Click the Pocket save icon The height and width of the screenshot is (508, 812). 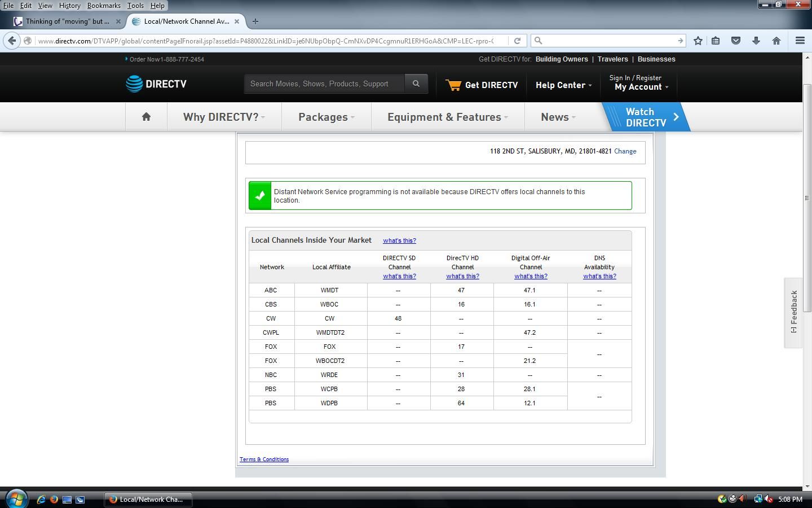tap(736, 41)
